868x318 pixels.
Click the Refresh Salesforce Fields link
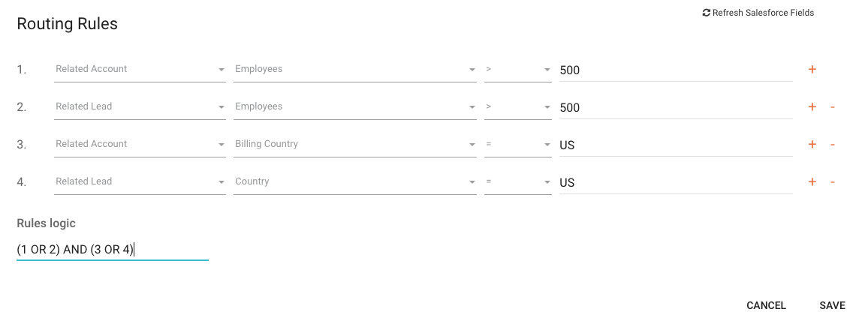(x=763, y=13)
